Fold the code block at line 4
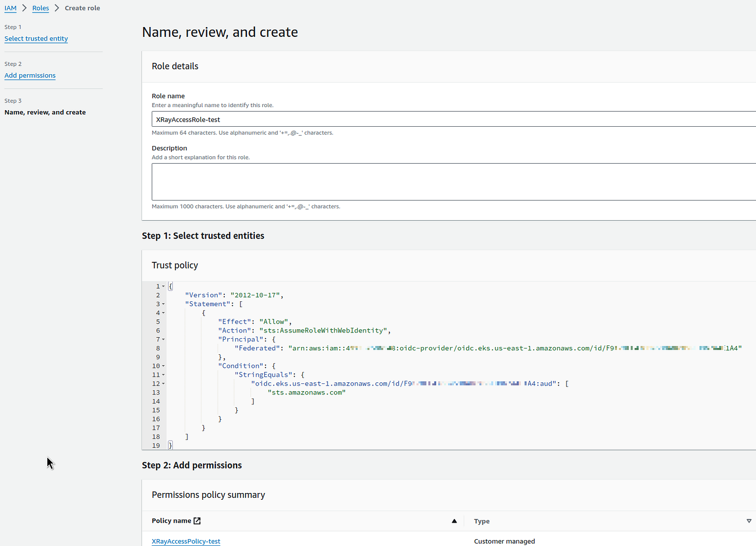 164,313
